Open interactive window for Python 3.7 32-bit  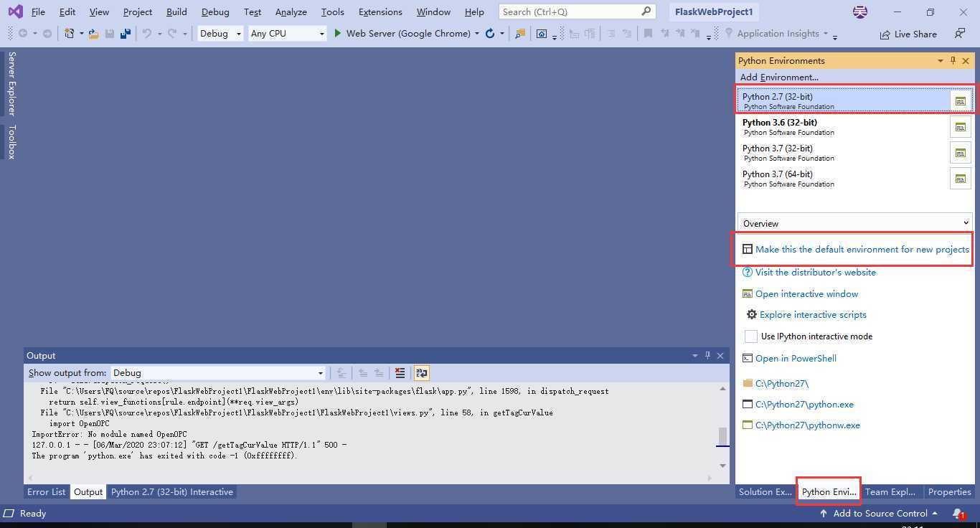click(x=960, y=153)
